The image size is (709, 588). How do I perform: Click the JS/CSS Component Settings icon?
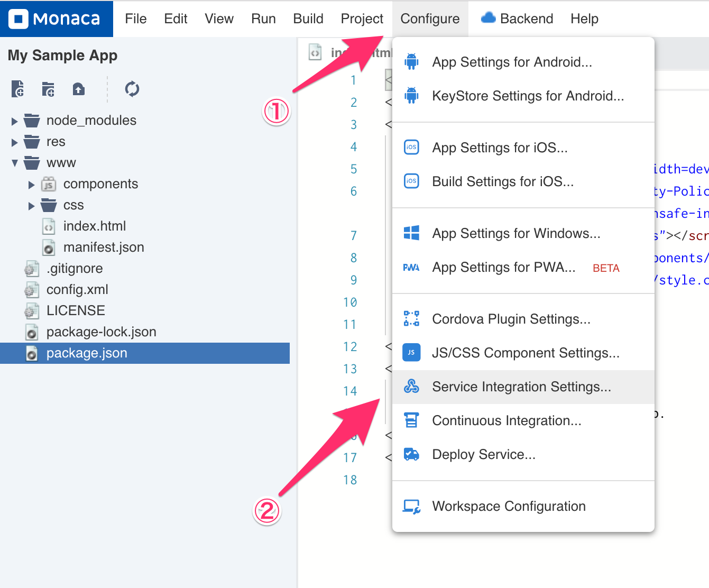pyautogui.click(x=411, y=352)
